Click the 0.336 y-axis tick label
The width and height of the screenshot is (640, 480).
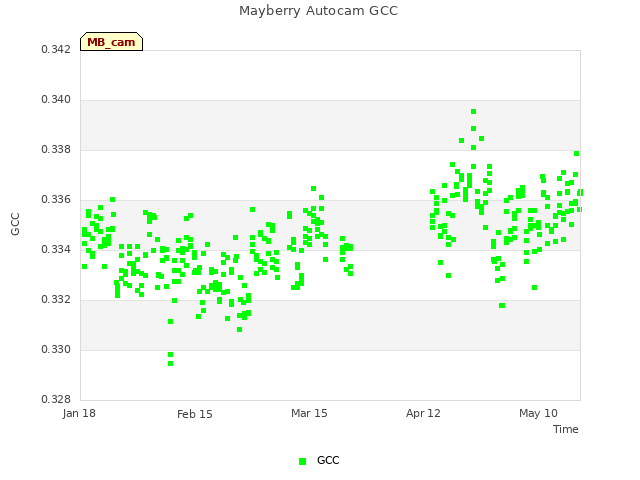click(x=56, y=200)
